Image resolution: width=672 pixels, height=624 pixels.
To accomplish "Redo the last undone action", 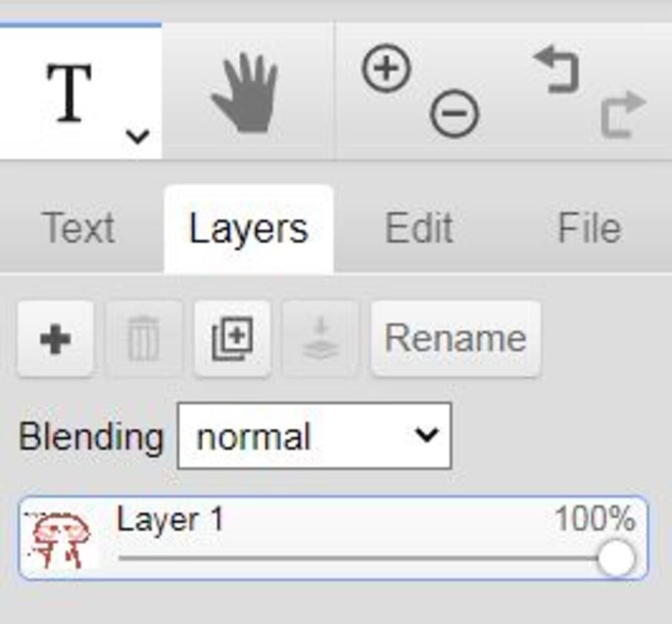I will pyautogui.click(x=623, y=114).
